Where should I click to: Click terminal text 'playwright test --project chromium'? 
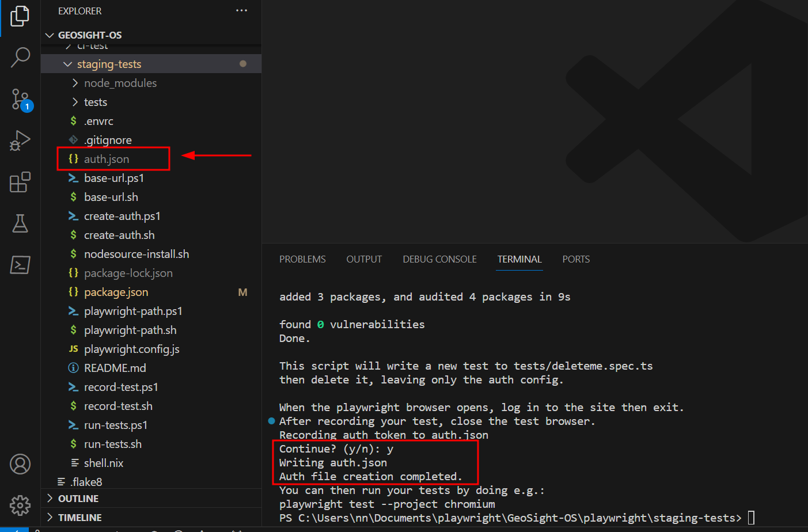[x=387, y=504]
